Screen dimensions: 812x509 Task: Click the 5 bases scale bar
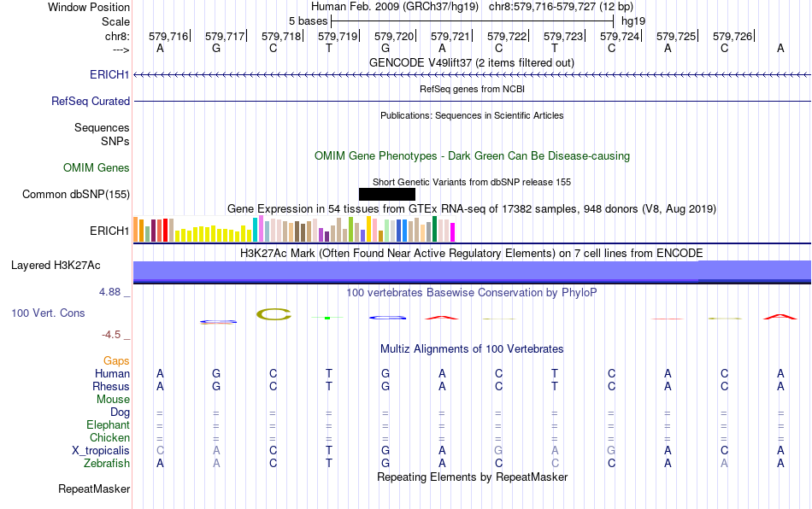point(473,21)
